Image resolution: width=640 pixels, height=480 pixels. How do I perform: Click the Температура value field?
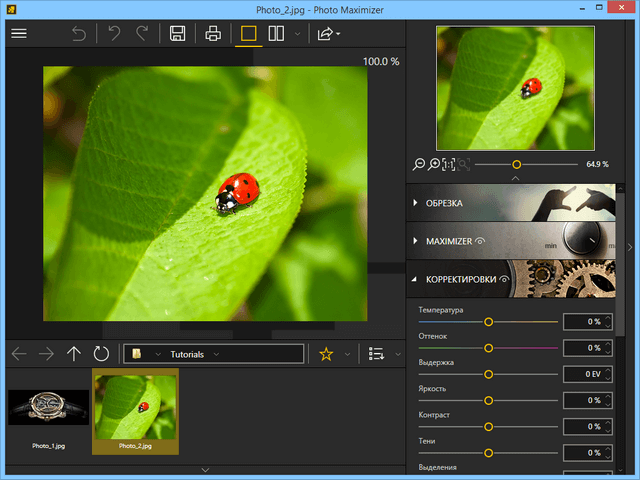point(587,322)
